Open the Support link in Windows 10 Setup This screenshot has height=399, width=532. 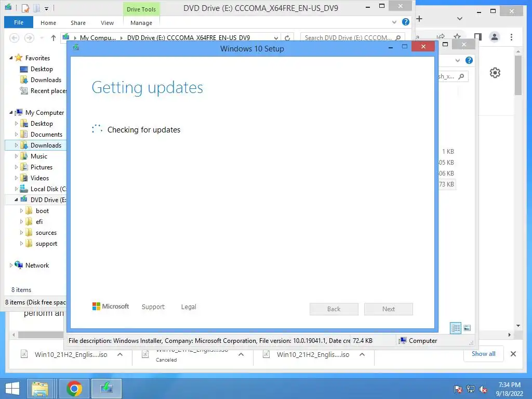[153, 307]
